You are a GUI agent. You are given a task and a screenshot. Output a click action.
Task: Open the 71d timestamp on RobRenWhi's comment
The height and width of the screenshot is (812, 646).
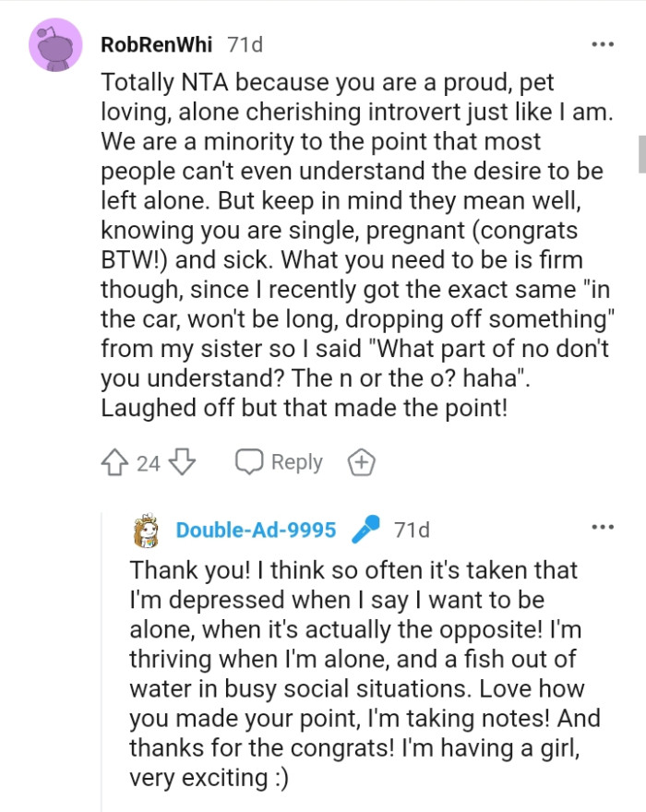[x=245, y=44]
